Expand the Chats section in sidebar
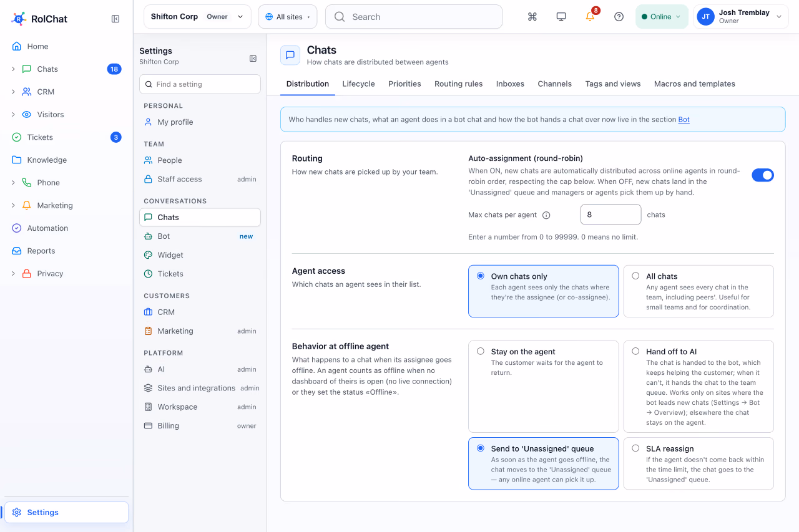Viewport: 799px width, 532px height. (x=13, y=69)
